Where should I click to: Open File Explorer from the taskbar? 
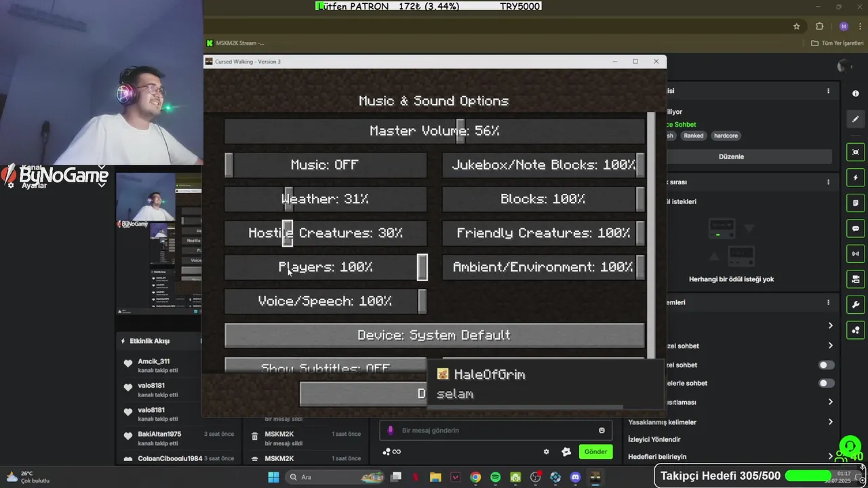tap(435, 477)
